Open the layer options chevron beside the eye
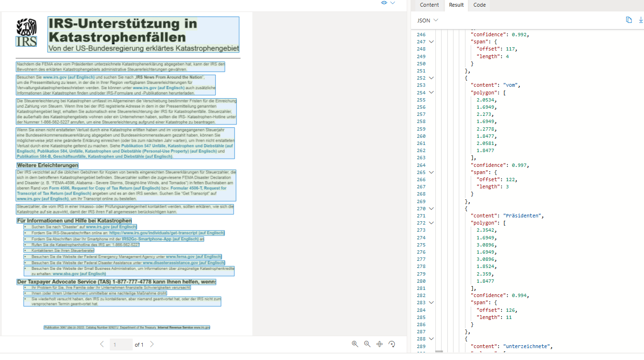 (x=393, y=3)
